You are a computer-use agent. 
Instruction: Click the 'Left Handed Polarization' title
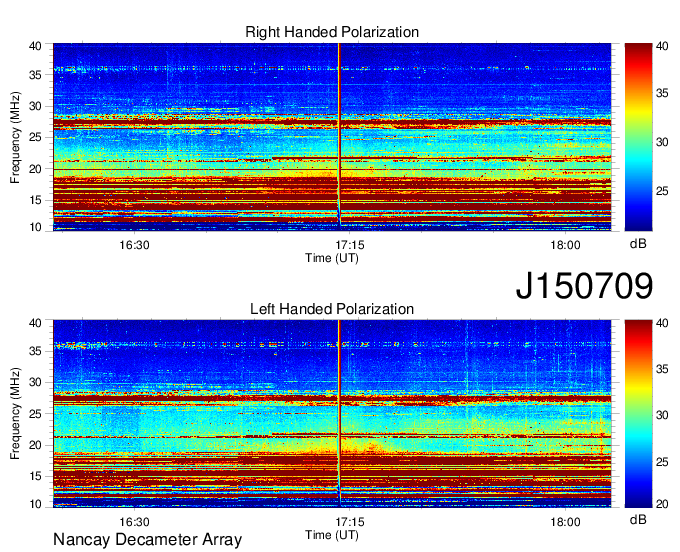[x=332, y=309]
